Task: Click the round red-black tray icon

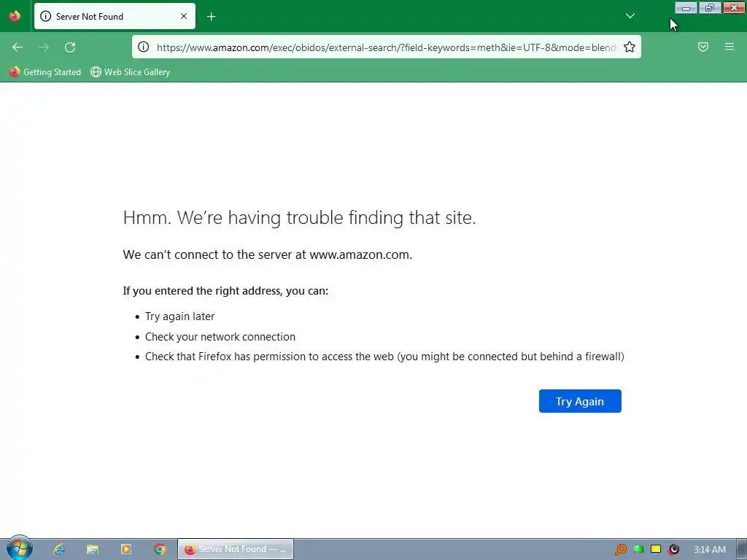Action: point(673,550)
